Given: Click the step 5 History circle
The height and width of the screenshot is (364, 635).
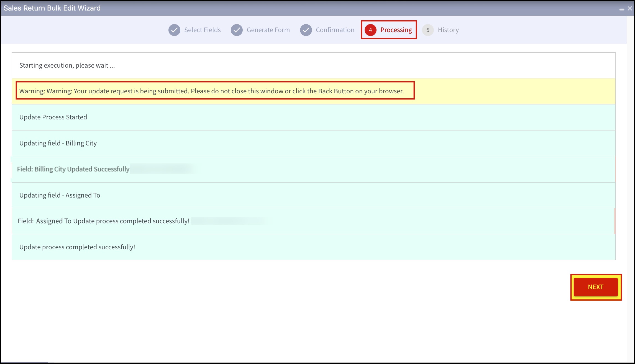Looking at the screenshot, I should 428,30.
